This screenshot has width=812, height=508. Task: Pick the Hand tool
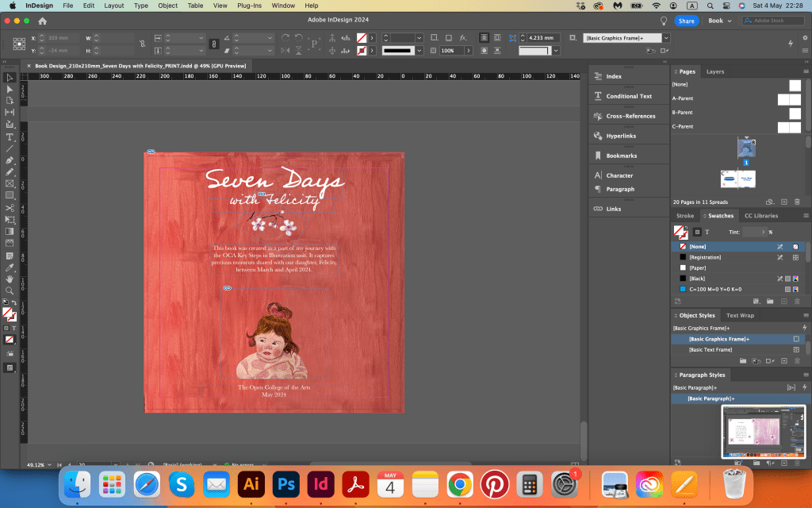tap(10, 279)
